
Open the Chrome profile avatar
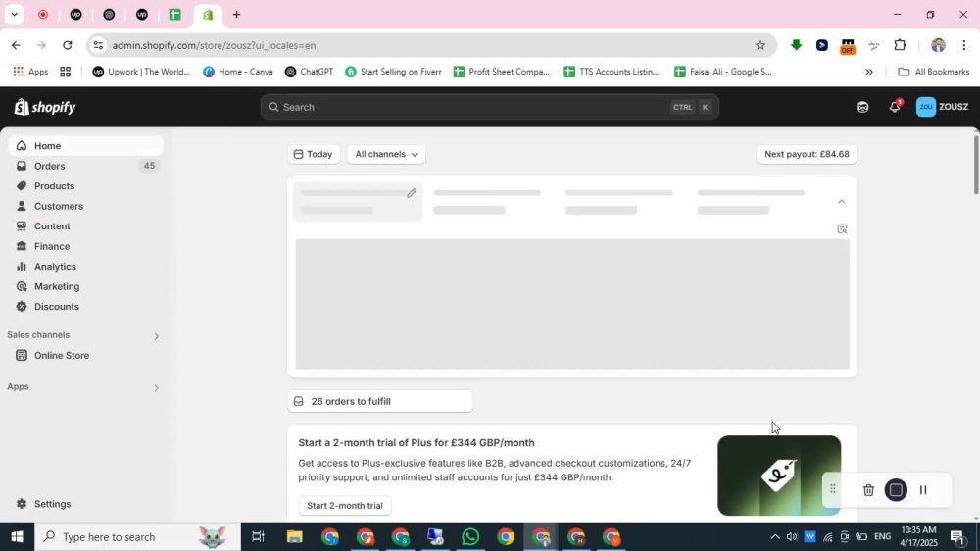point(938,45)
